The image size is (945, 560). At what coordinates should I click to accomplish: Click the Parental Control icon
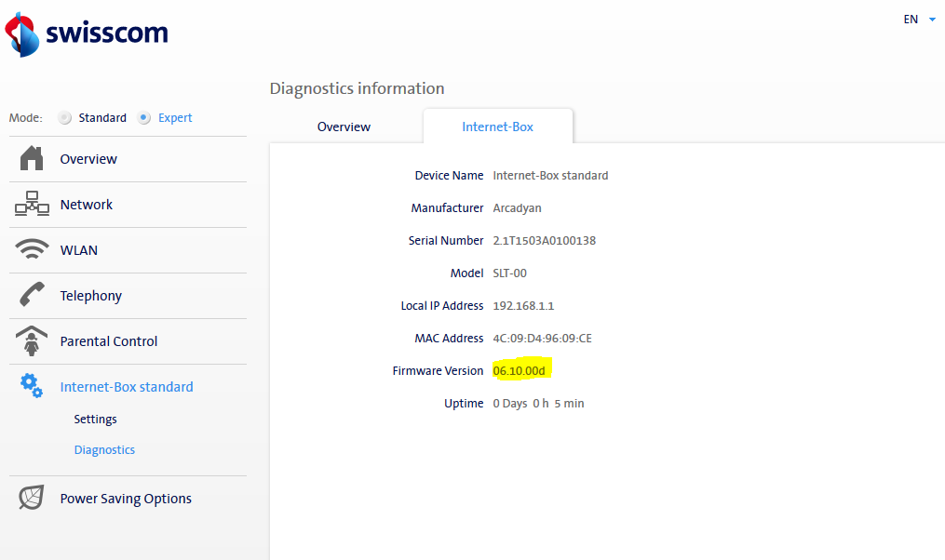[32, 341]
